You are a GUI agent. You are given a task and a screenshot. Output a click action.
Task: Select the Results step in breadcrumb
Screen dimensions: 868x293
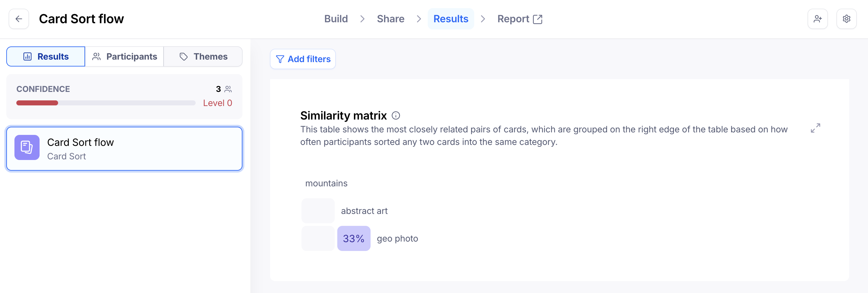[x=451, y=19]
